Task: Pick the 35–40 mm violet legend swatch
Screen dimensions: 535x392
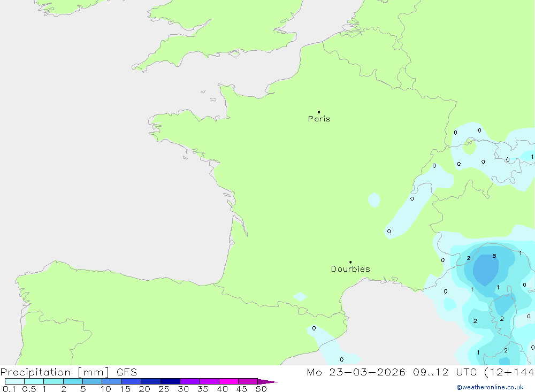Action: (x=209, y=381)
